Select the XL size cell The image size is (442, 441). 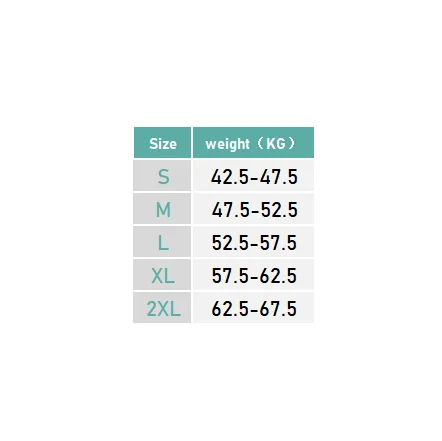click(x=162, y=274)
